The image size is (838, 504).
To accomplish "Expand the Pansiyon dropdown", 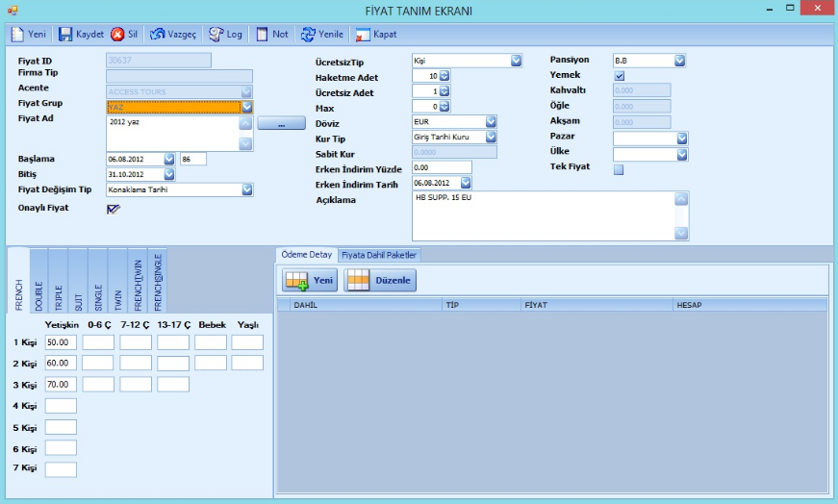I will point(679,61).
